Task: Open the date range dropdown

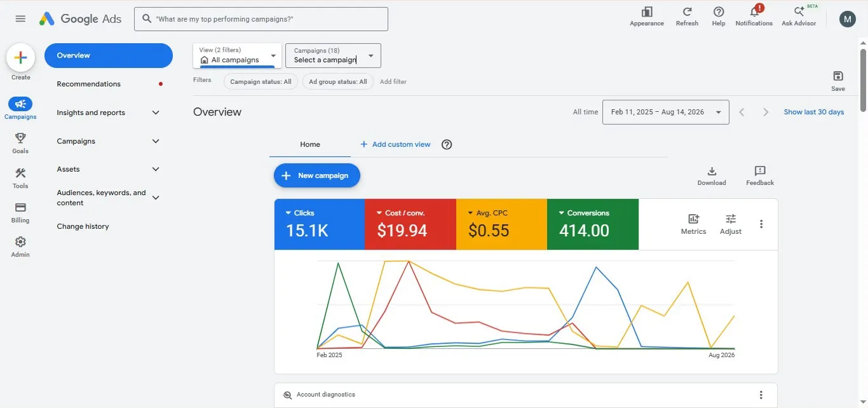Action: coord(665,112)
